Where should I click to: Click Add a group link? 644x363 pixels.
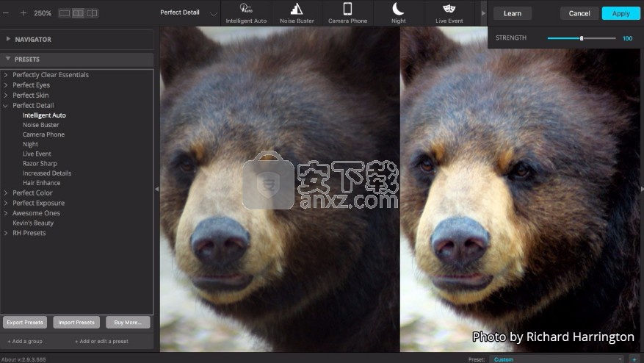[x=25, y=341]
